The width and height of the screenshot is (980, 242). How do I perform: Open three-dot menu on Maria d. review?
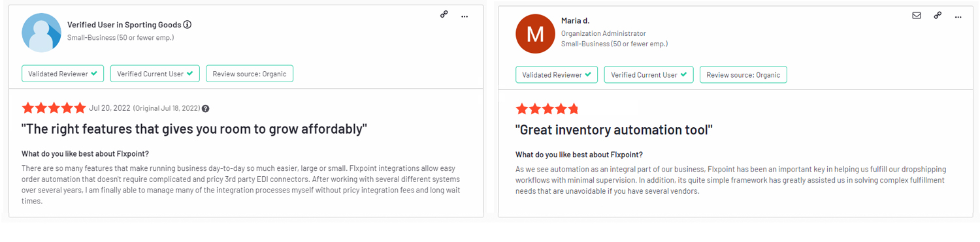point(958,17)
